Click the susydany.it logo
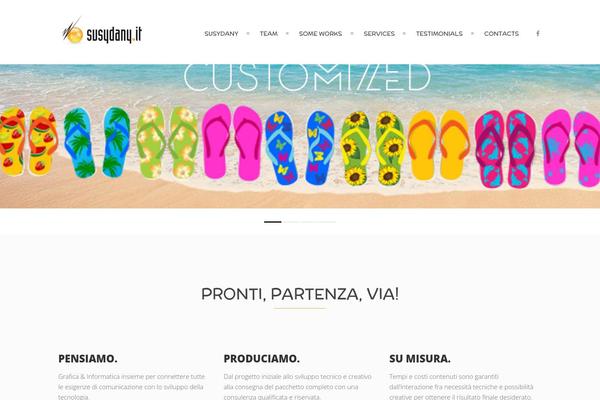The image size is (600, 400). [x=102, y=31]
